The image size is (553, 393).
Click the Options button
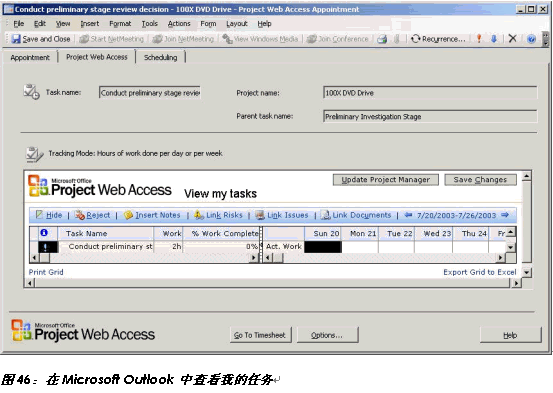point(327,335)
